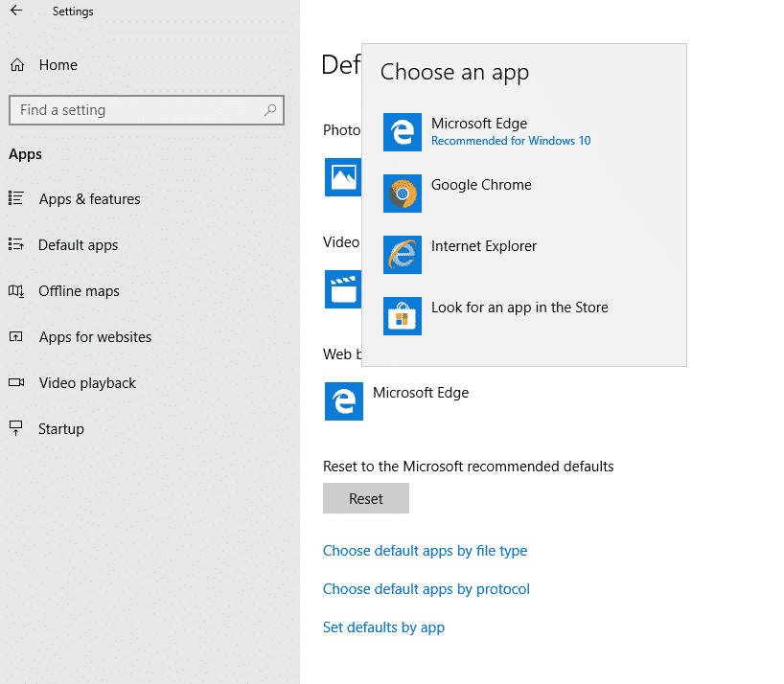
Task: Select Microsoft Edge icon in Choose an app
Action: [x=403, y=132]
